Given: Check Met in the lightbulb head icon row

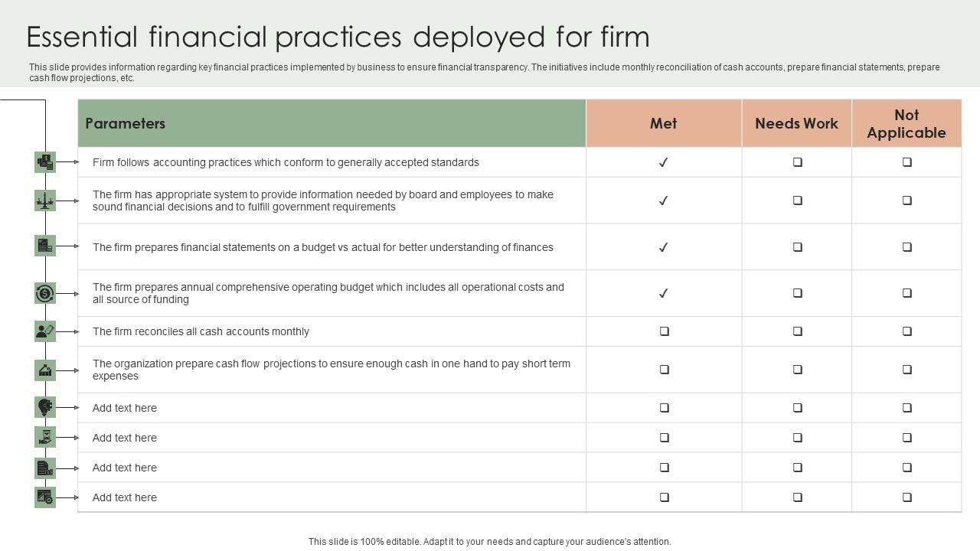Looking at the screenshot, I should pyautogui.click(x=665, y=408).
